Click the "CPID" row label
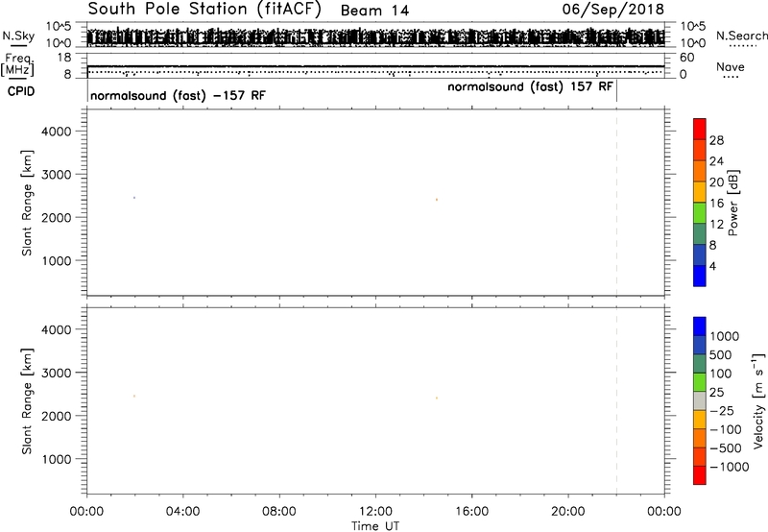Image resolution: width=768 pixels, height=532 pixels. pyautogui.click(x=21, y=91)
